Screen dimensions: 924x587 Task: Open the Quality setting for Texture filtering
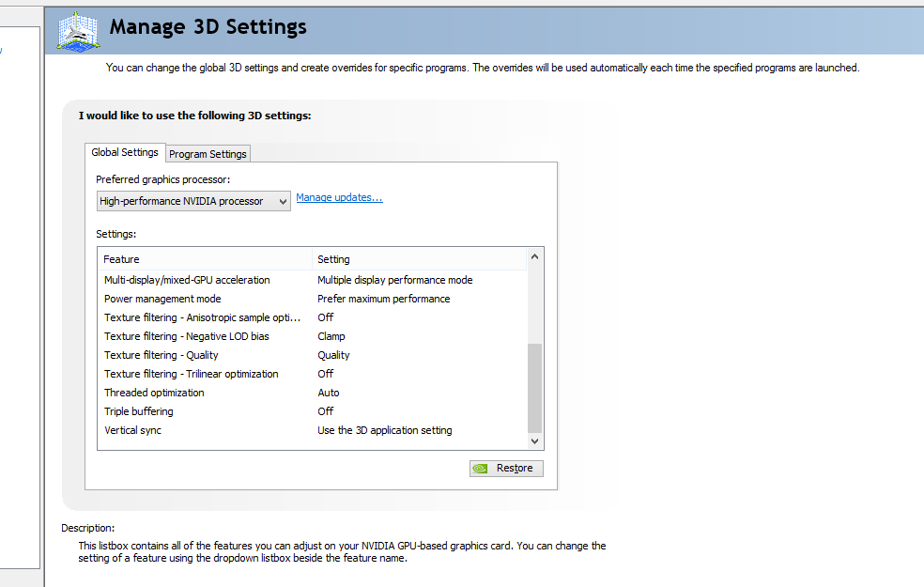tap(333, 355)
